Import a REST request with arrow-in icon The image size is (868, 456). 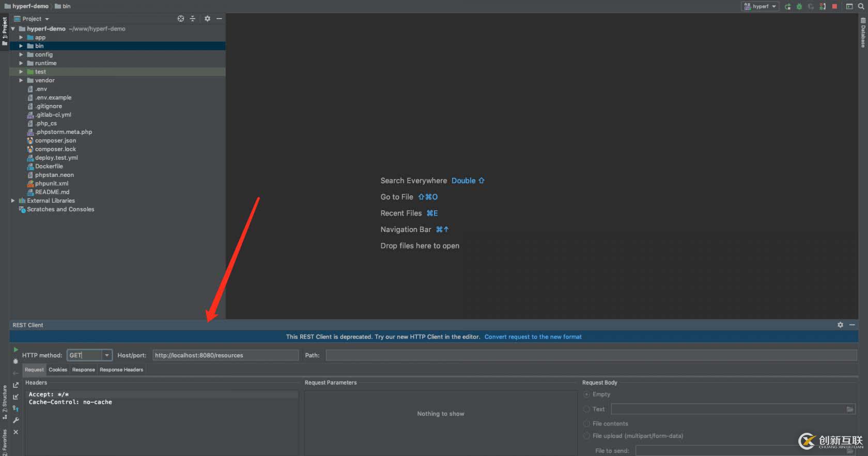click(16, 397)
